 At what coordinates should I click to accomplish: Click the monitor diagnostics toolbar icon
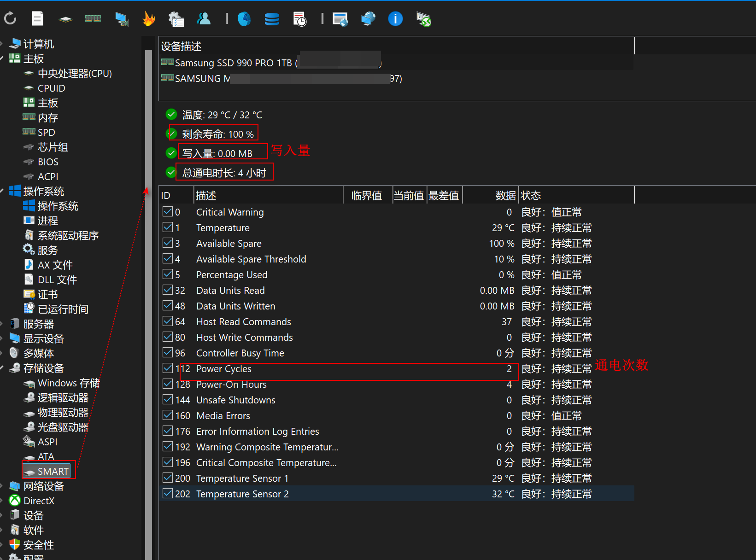click(122, 19)
